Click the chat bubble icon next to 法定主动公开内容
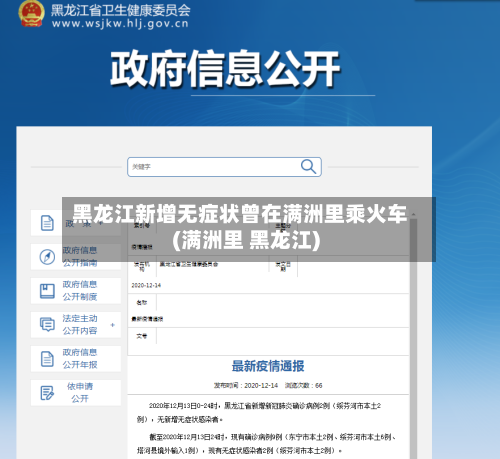Image resolution: width=500 pixels, height=459 pixels. click(x=47, y=324)
